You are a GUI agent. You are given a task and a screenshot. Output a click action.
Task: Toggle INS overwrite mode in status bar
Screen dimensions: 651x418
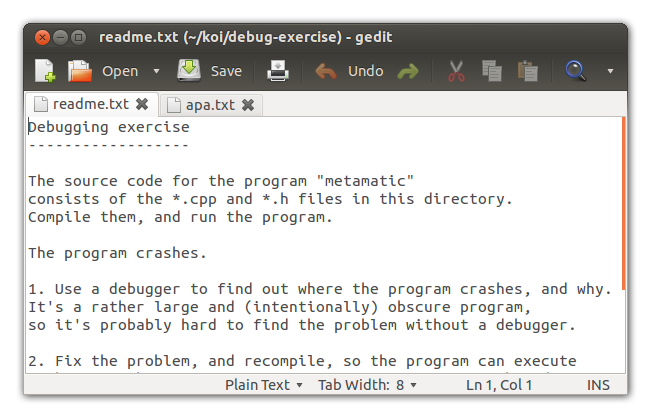click(x=600, y=385)
